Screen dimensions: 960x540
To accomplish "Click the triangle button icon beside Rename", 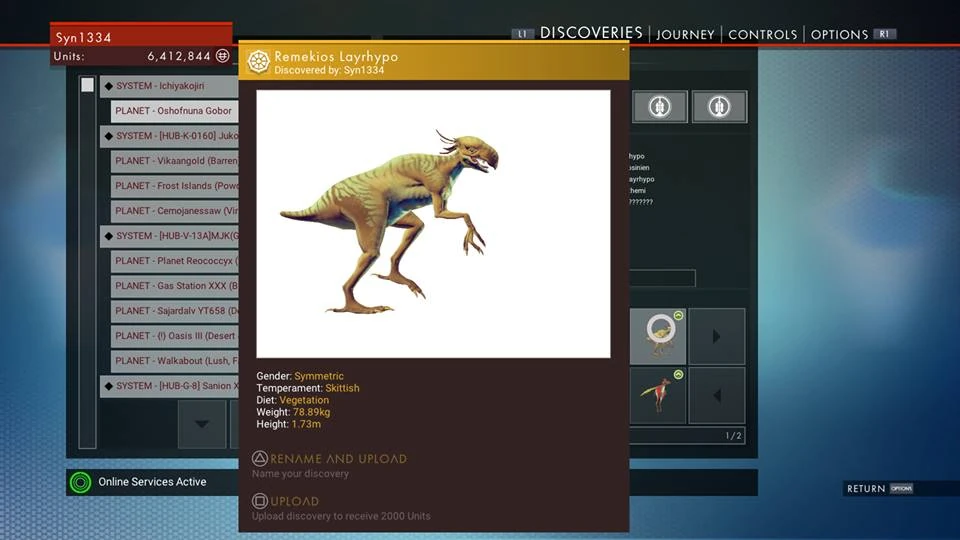I will pyautogui.click(x=260, y=458).
